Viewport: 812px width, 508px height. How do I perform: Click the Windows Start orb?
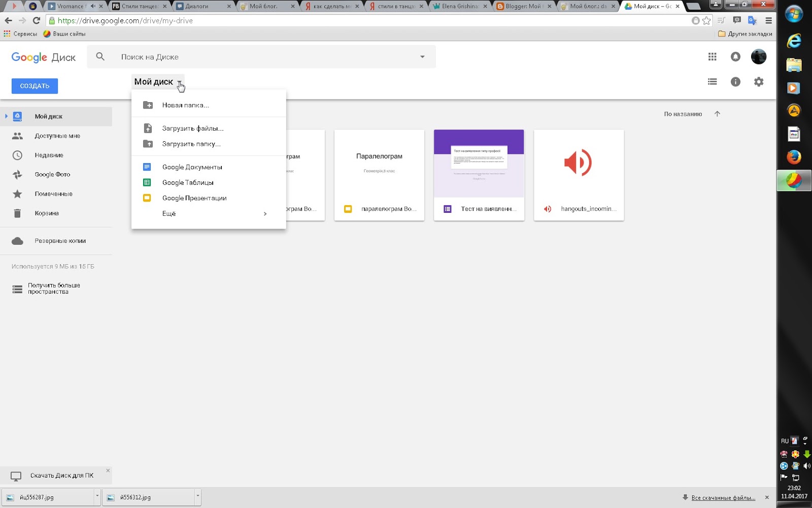click(794, 14)
